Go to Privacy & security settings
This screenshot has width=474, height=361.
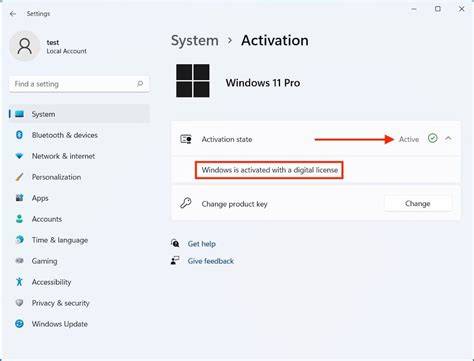click(x=61, y=303)
